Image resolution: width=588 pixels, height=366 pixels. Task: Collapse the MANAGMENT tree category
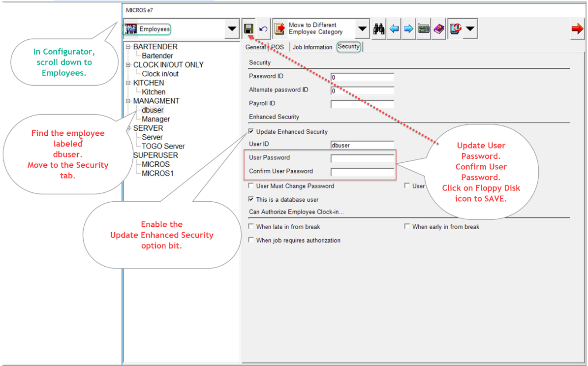click(x=128, y=101)
